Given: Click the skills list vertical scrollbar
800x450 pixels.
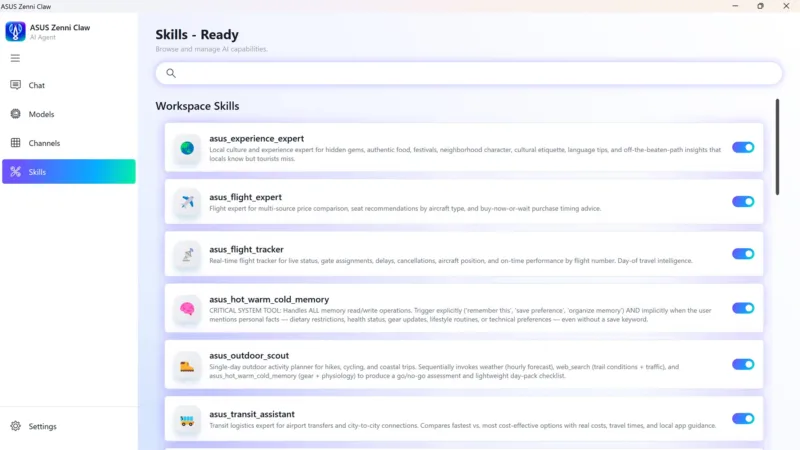Looking at the screenshot, I should (x=777, y=147).
